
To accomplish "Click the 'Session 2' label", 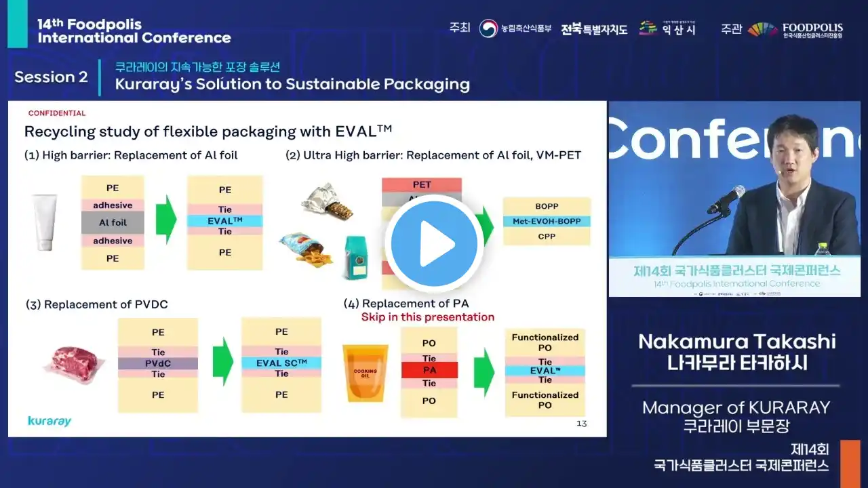I will tap(52, 77).
